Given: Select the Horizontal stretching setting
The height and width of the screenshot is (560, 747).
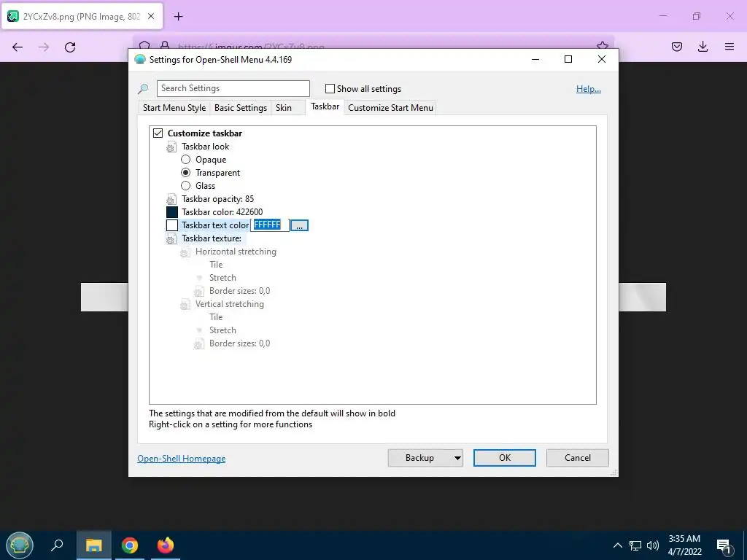Looking at the screenshot, I should pyautogui.click(x=236, y=252).
